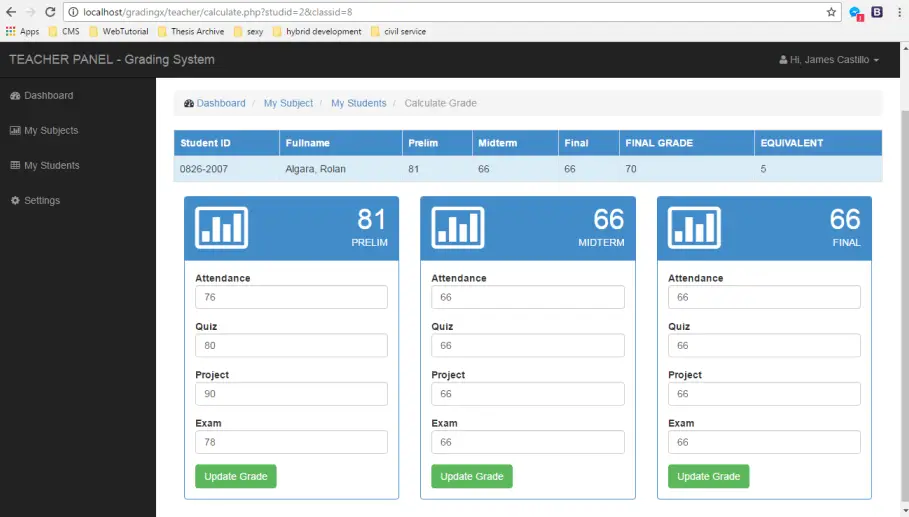Click the bar chart icon in the Prelim card

coord(221,228)
